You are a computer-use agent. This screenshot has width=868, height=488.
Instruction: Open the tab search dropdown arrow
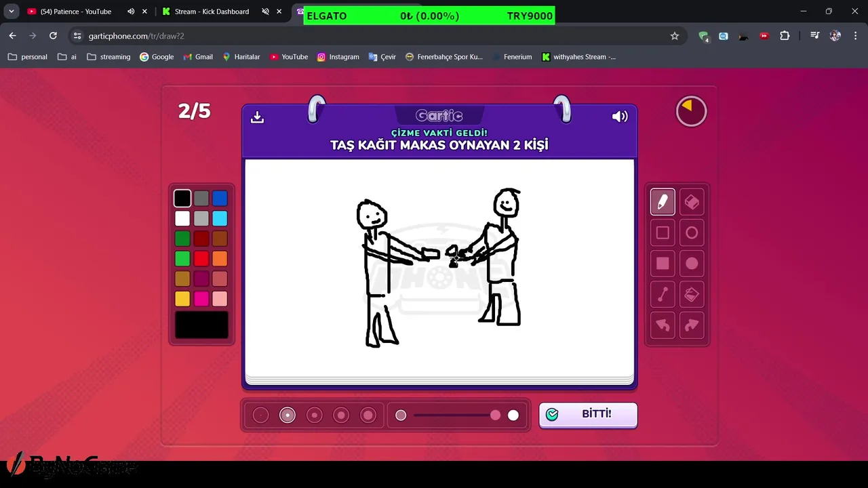(x=12, y=12)
